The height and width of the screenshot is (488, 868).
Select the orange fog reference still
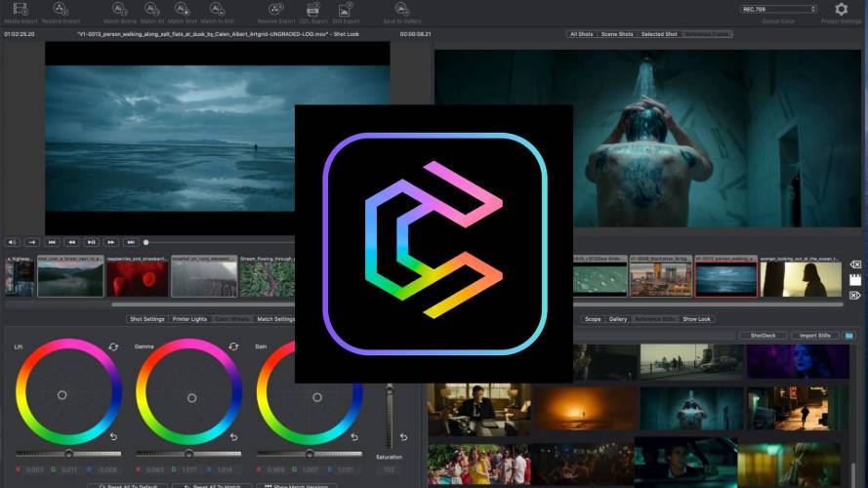point(584,408)
